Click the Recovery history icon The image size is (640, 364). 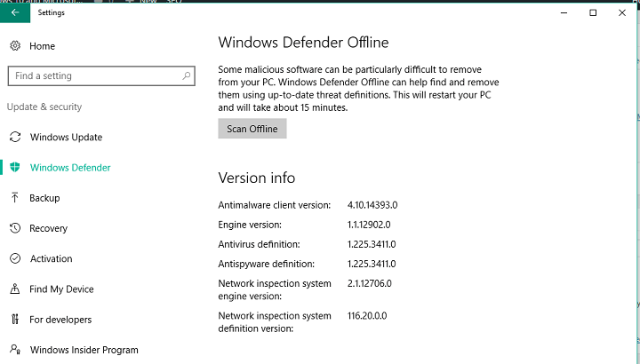pos(14,228)
